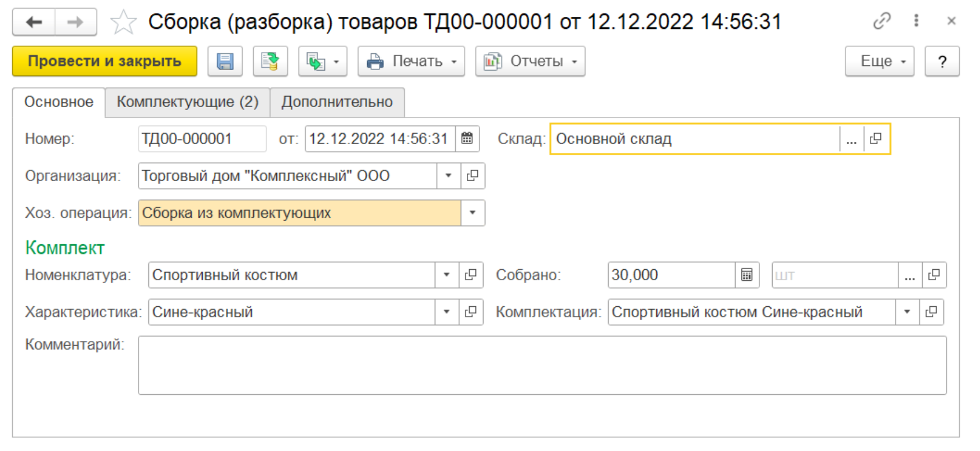
Task: Copy link to document via chain icon
Action: 882,21
